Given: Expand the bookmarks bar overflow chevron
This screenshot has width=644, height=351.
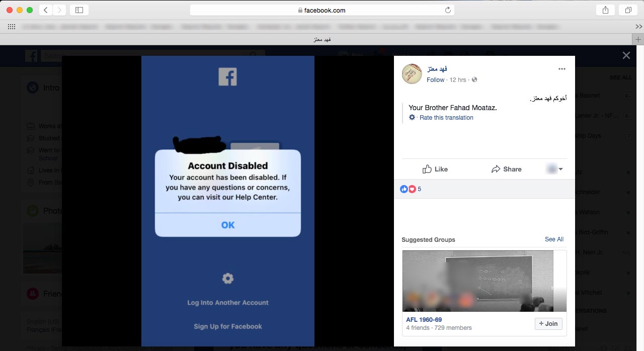Looking at the screenshot, I should pyautogui.click(x=638, y=26).
